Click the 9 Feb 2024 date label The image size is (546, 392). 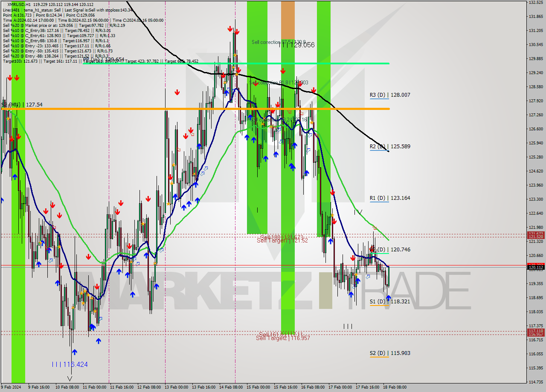pyautogui.click(x=11, y=387)
